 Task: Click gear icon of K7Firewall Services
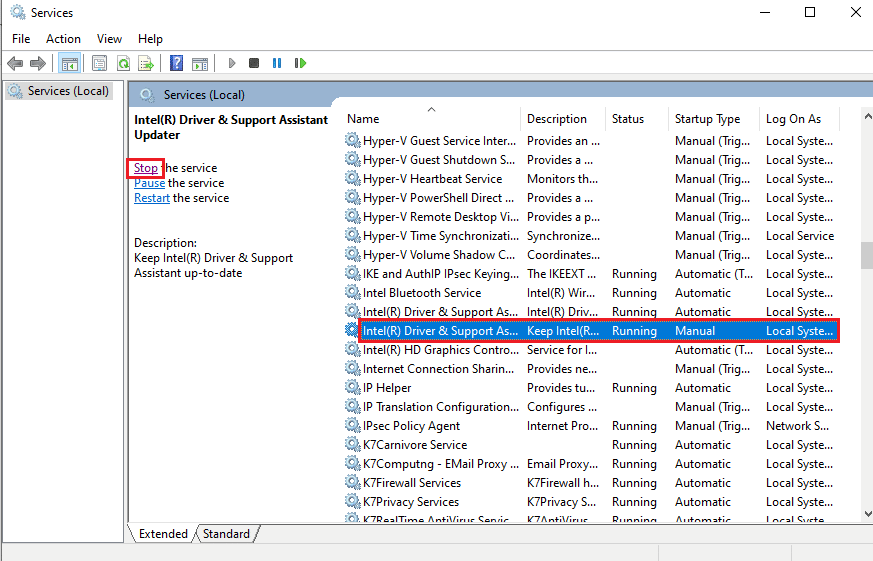point(352,482)
